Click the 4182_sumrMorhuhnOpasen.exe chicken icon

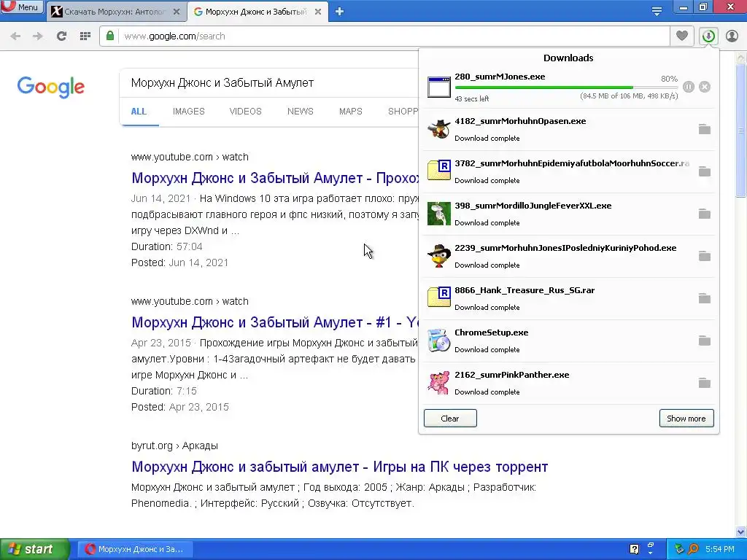(438, 129)
